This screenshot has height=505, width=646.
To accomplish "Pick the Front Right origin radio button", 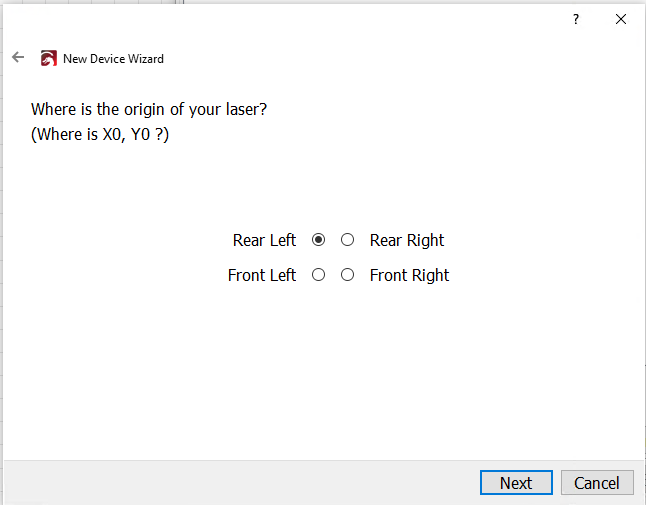I will (x=347, y=275).
